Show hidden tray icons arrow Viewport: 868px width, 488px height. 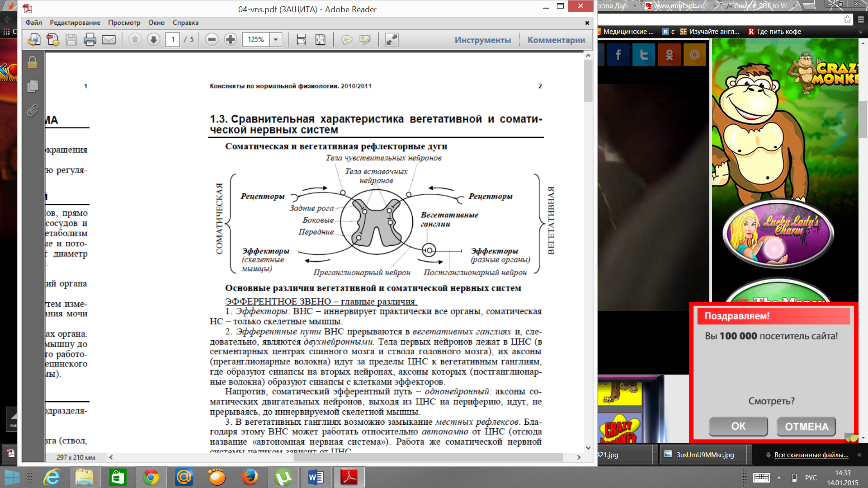tap(779, 478)
